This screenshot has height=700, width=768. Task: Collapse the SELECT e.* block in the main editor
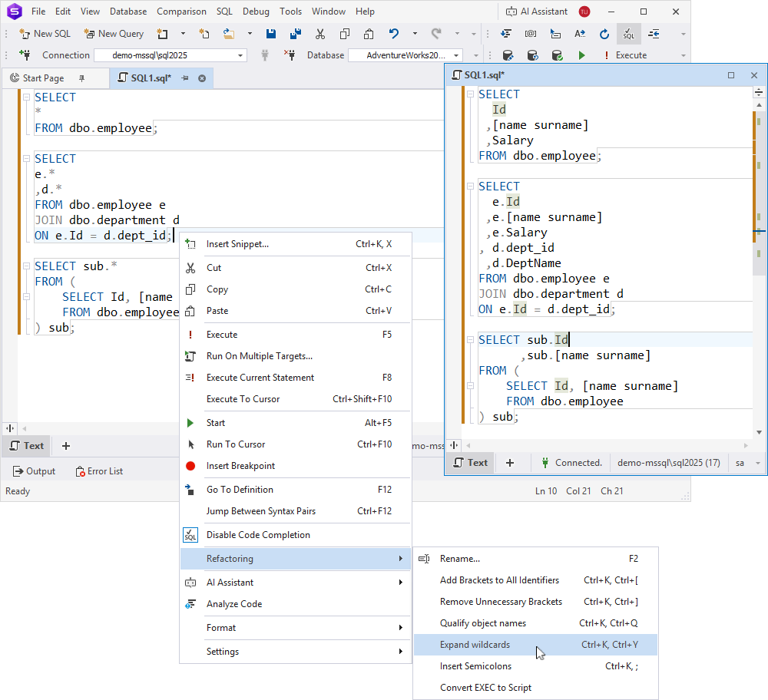point(26,159)
